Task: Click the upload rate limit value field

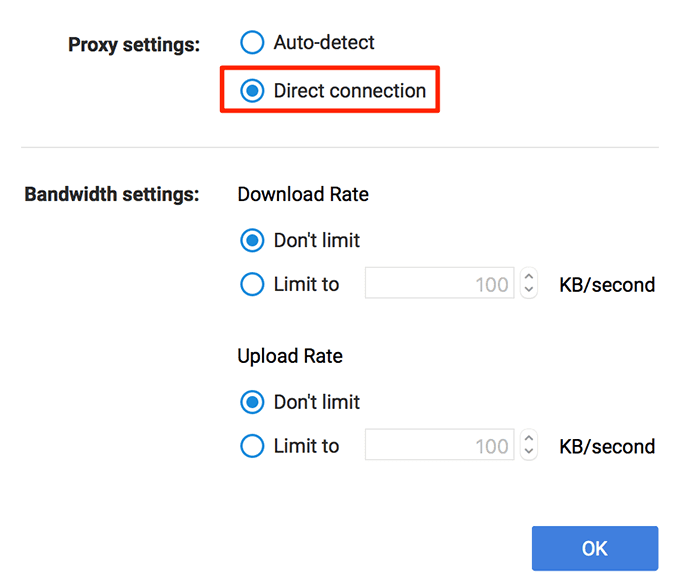Action: click(439, 447)
